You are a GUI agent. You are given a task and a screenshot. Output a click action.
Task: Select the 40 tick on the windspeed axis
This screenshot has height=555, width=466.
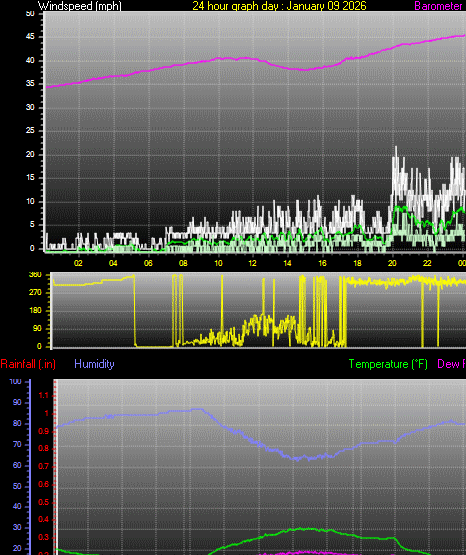pyautogui.click(x=30, y=60)
